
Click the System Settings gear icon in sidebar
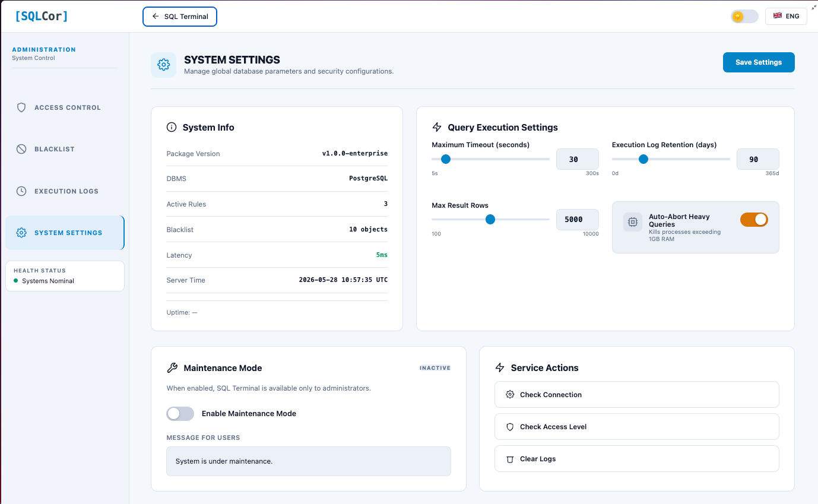click(x=21, y=233)
